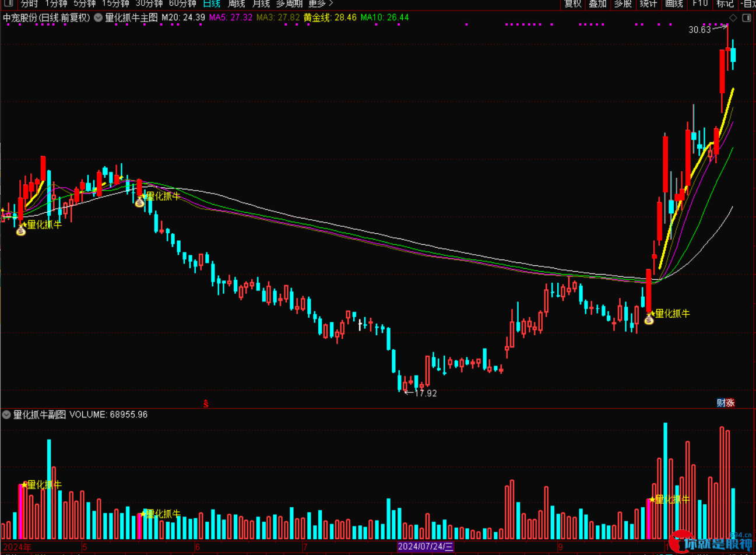Click the 叠加 overlay button
Viewport: 756px width, 555px height.
598,3
